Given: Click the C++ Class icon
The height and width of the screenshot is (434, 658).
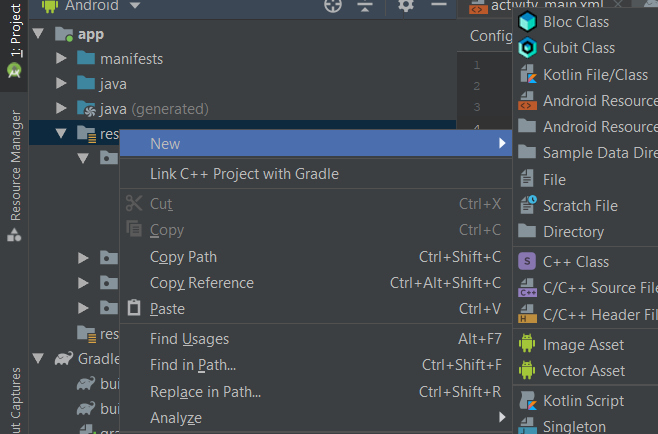Looking at the screenshot, I should pos(527,261).
